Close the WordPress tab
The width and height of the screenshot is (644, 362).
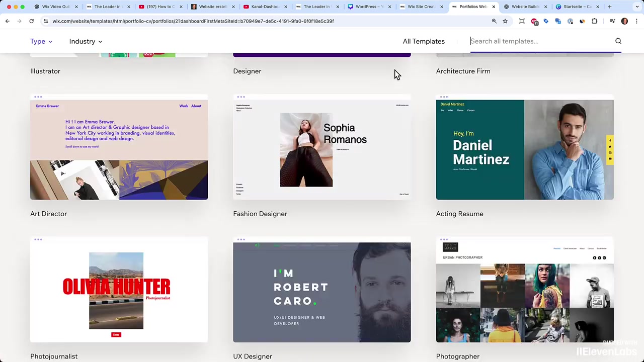pos(389,7)
